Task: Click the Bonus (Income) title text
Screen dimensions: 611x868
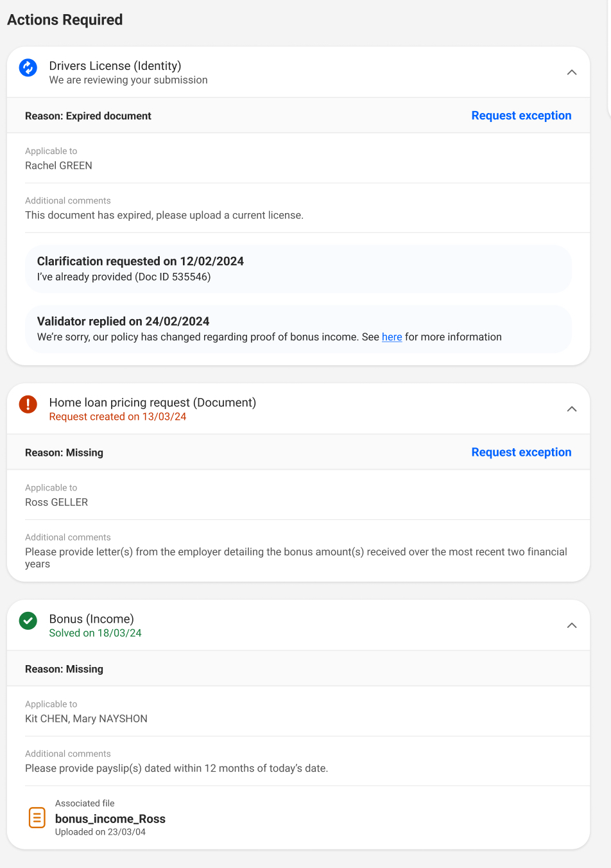Action: click(x=92, y=619)
